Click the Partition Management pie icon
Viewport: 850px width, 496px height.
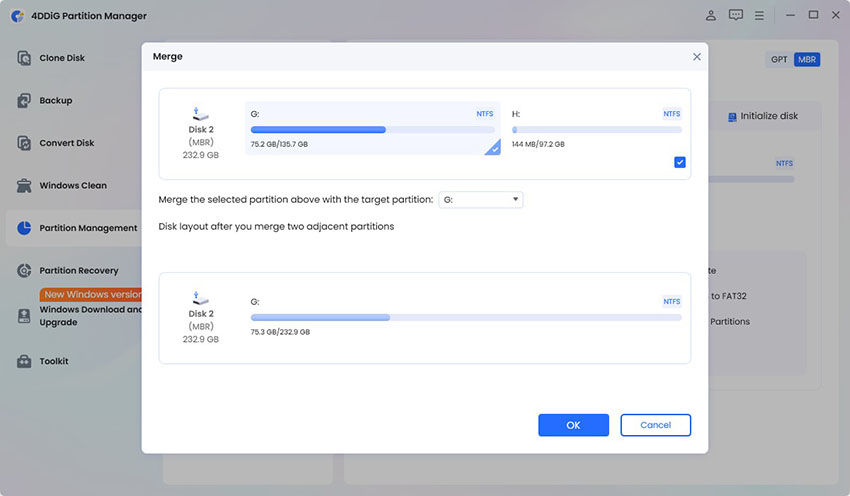(24, 228)
